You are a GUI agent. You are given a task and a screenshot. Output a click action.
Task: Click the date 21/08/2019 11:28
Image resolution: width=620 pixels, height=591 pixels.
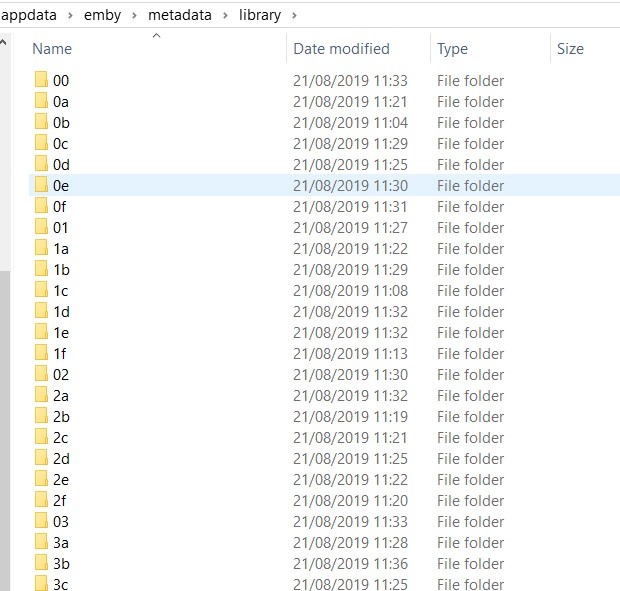(x=350, y=542)
